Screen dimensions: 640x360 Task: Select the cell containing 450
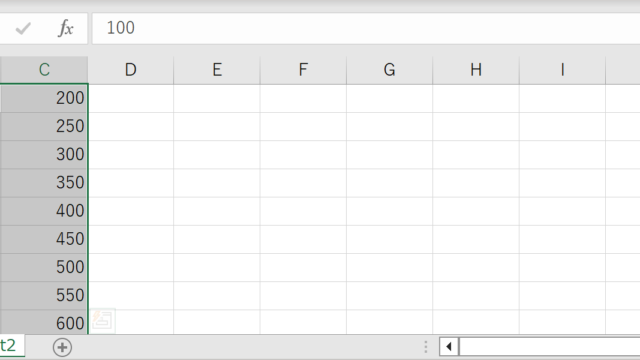(44, 239)
